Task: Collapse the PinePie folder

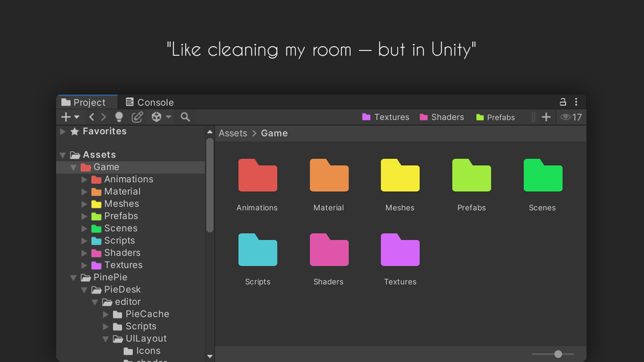Action: [x=74, y=278]
